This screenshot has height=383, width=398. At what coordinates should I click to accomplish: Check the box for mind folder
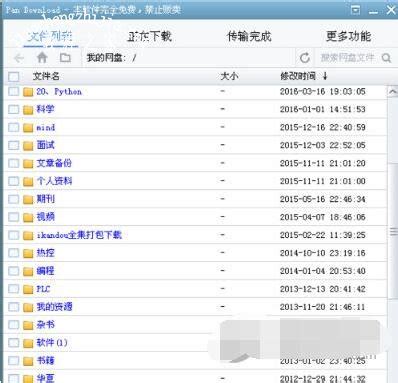click(14, 127)
